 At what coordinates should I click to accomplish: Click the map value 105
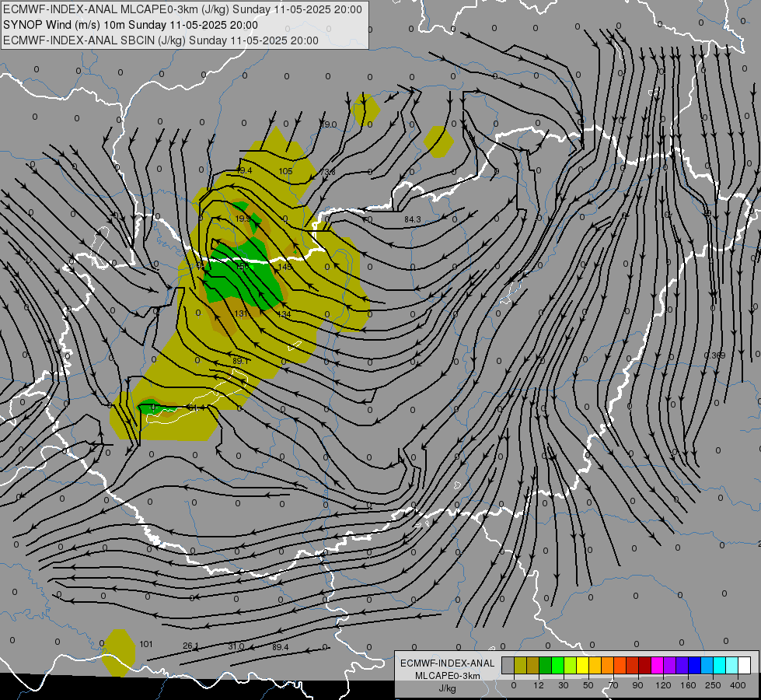(285, 171)
